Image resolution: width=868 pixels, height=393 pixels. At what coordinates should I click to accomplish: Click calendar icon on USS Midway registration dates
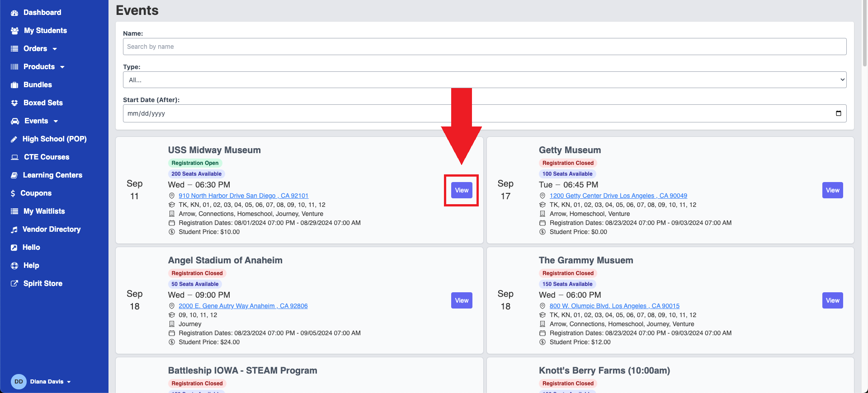pyautogui.click(x=172, y=223)
